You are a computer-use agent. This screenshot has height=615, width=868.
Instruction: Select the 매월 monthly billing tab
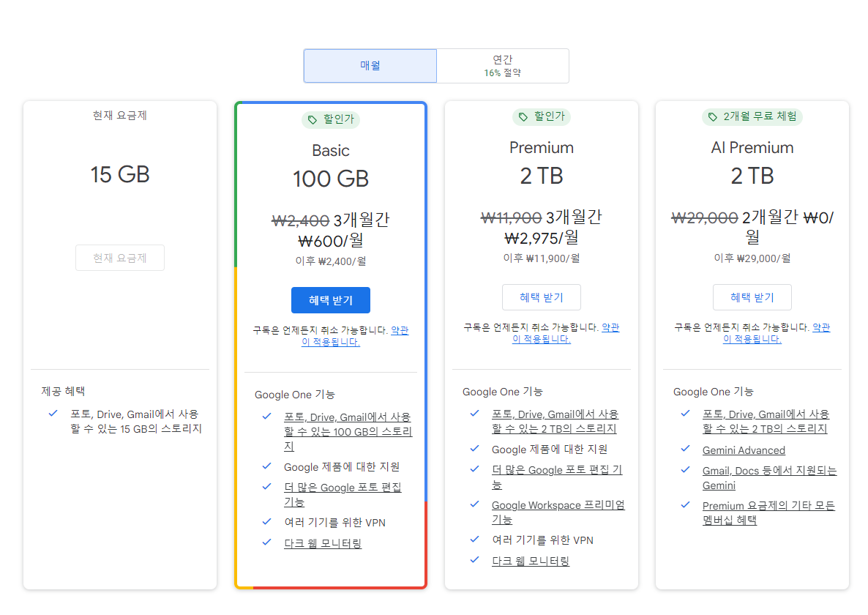click(370, 66)
